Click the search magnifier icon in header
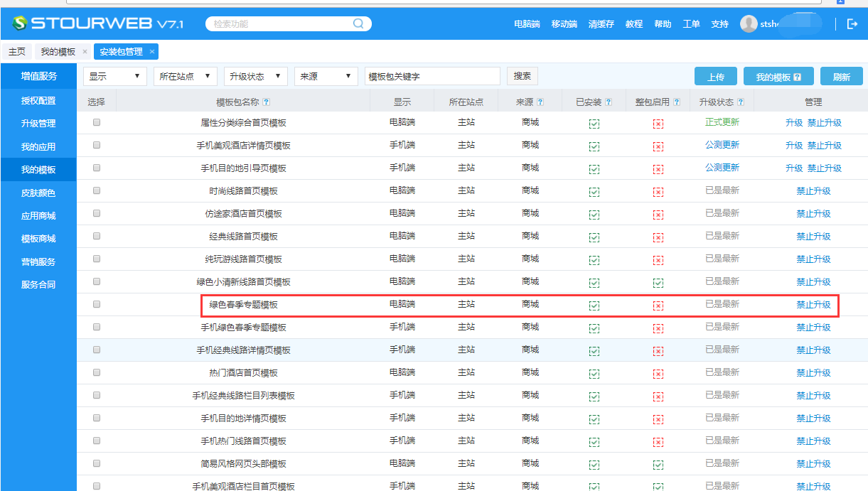 click(x=358, y=24)
